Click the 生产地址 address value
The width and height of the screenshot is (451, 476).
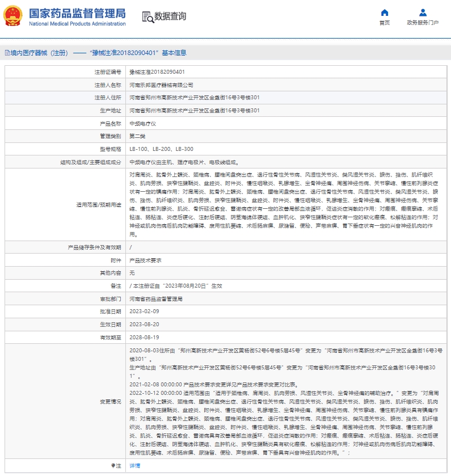pyautogui.click(x=194, y=111)
